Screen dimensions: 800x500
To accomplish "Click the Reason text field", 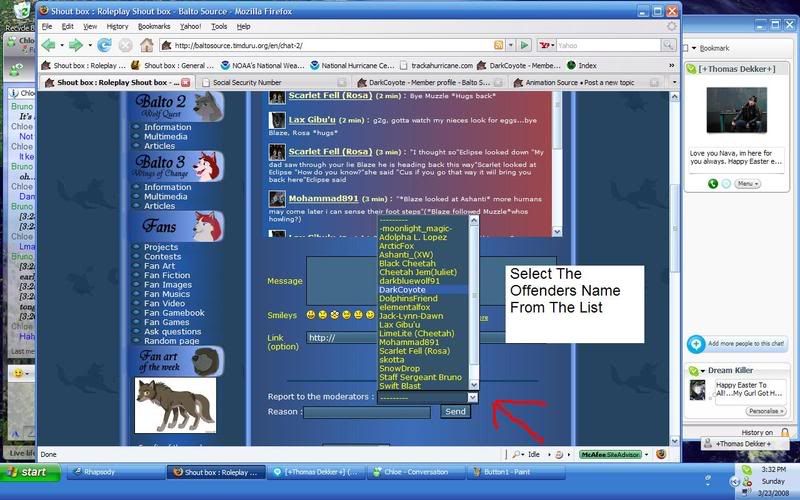I will click(367, 412).
